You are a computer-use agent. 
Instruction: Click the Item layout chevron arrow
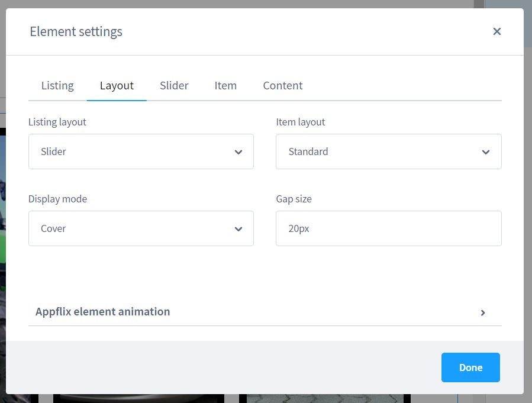point(486,152)
